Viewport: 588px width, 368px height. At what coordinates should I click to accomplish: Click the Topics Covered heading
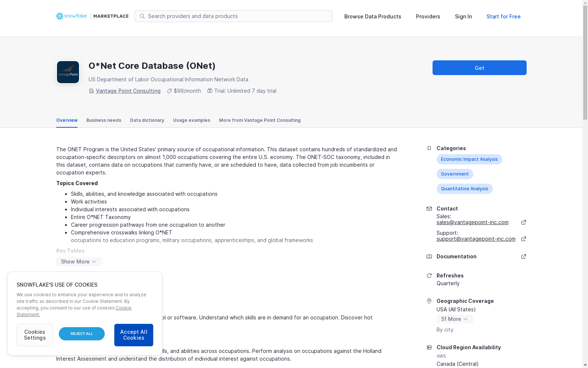coord(77,183)
